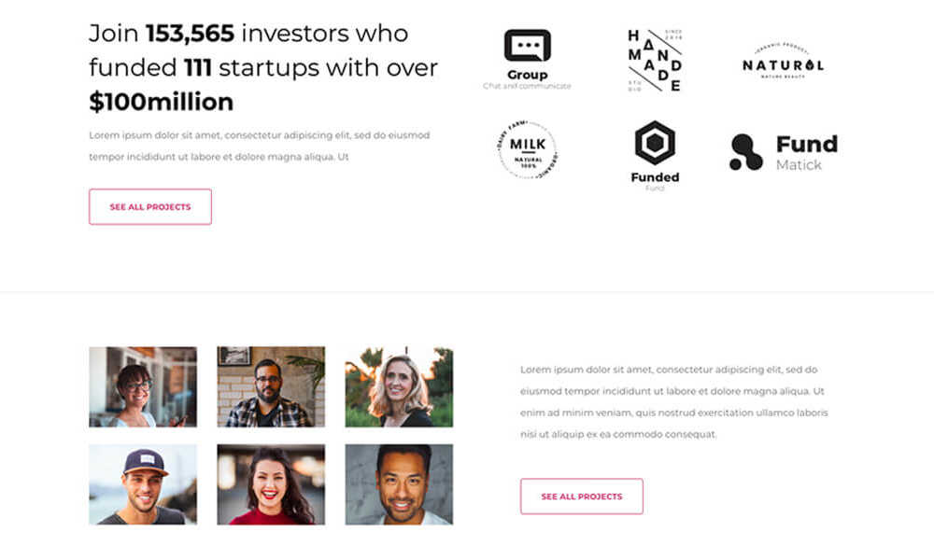
Task: Open the blonde woman outdoors photo
Action: tap(399, 386)
